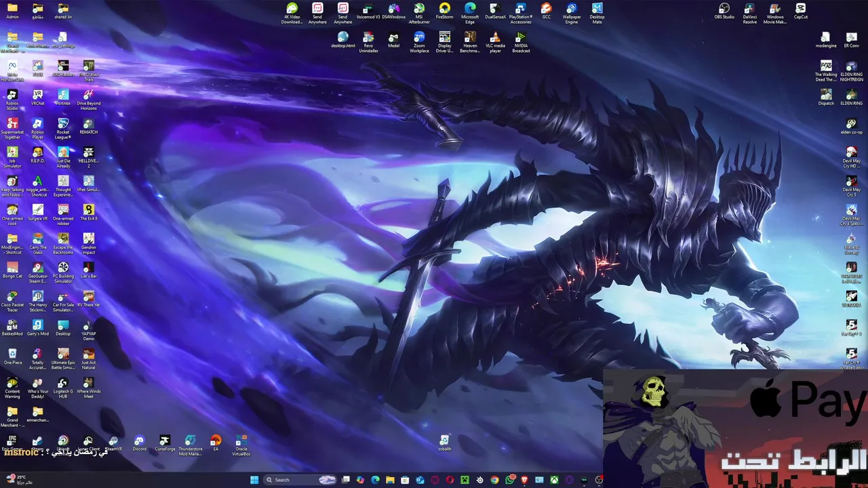
Task: Launch Heaven Benchmark shortcut
Action: pyautogui.click(x=470, y=43)
